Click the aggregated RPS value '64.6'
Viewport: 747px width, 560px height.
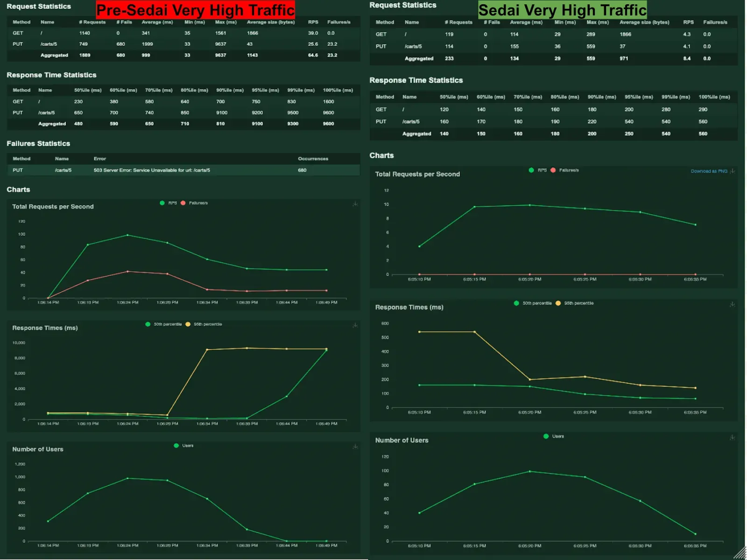(x=313, y=55)
